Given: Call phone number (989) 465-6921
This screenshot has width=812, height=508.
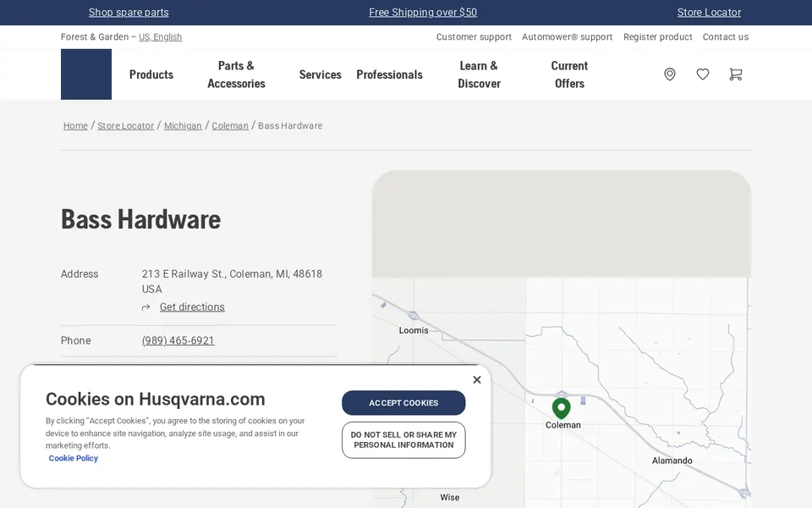Looking at the screenshot, I should point(178,340).
